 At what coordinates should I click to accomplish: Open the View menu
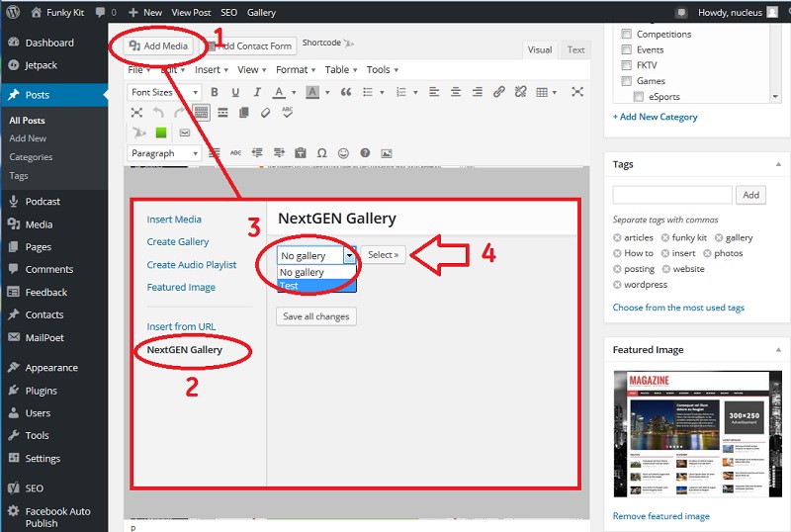pyautogui.click(x=252, y=69)
